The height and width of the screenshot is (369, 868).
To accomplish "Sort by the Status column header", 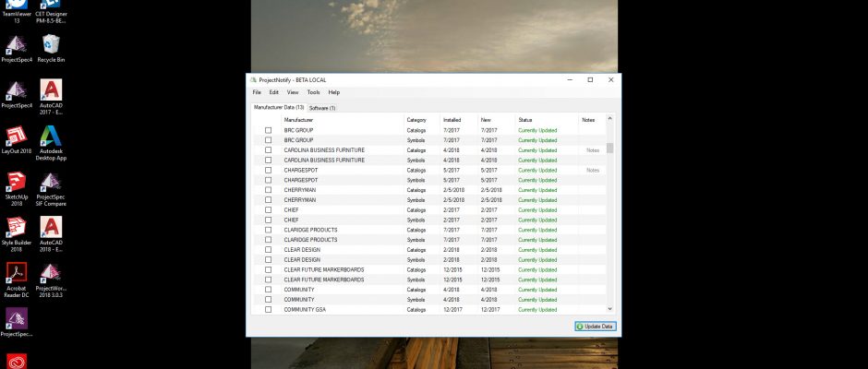I will [547, 120].
